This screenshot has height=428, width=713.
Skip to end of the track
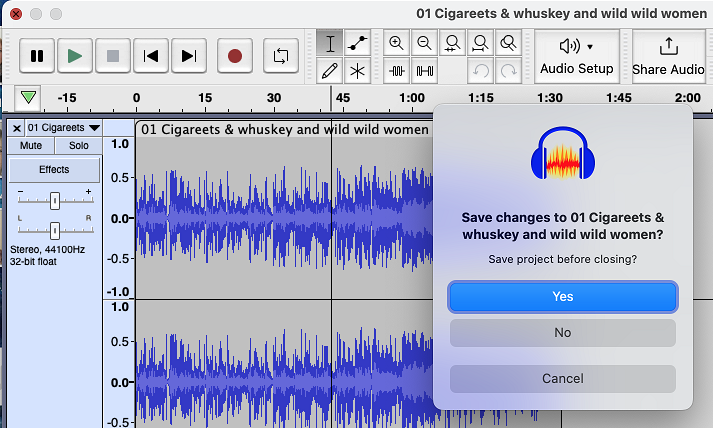point(189,56)
